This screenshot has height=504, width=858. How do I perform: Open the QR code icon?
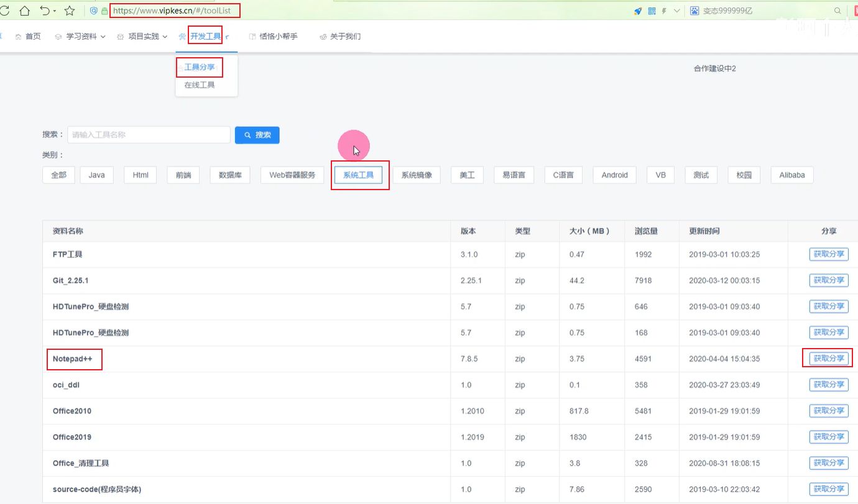coord(652,11)
